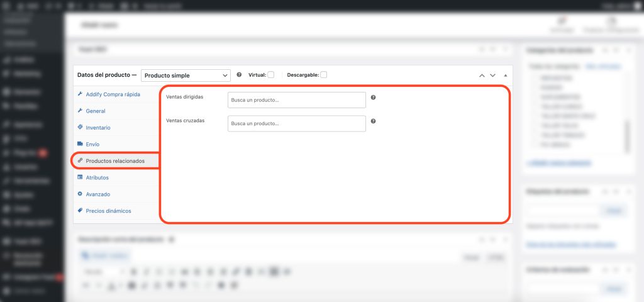Select the Productos relacionados tab

click(114, 161)
